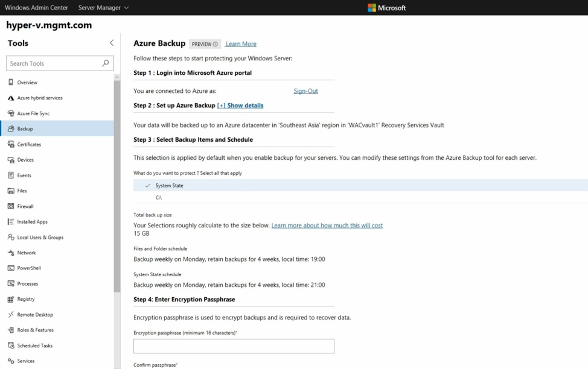This screenshot has height=369, width=588.
Task: Click the Roles & Features icon
Action: [x=11, y=330]
